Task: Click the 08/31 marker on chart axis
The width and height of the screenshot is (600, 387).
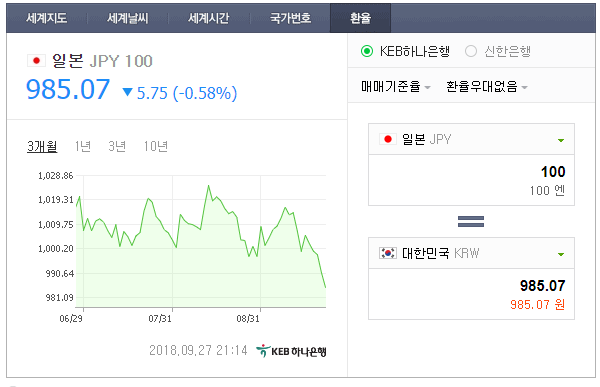Action: [x=248, y=318]
